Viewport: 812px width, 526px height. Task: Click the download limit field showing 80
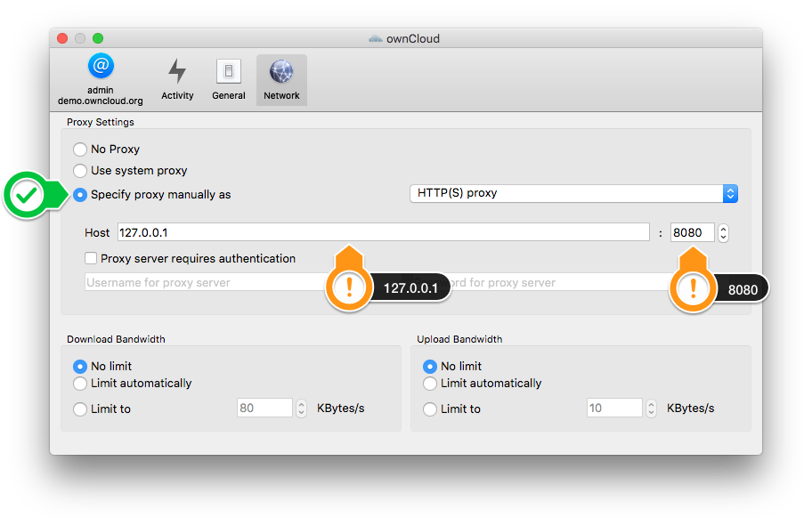264,408
